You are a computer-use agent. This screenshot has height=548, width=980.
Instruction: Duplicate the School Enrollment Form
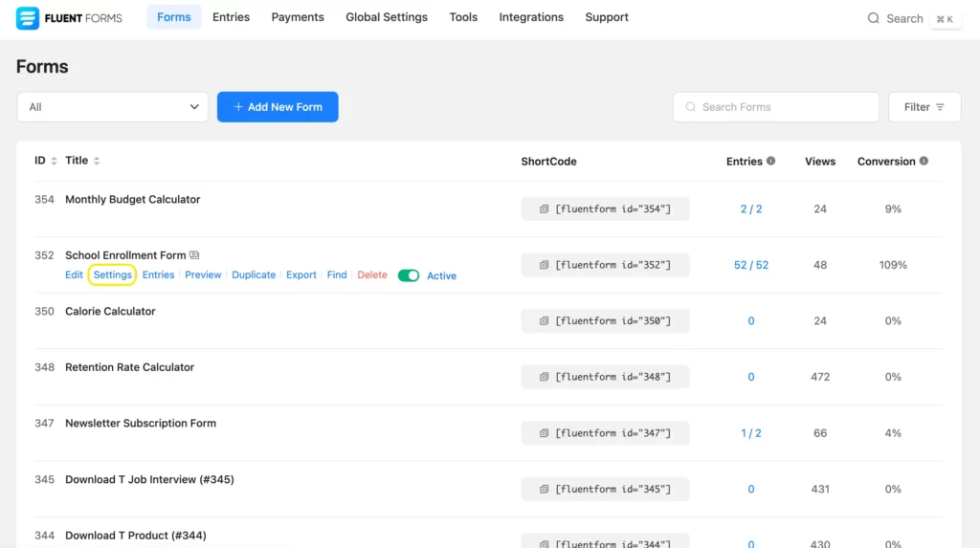tap(254, 274)
